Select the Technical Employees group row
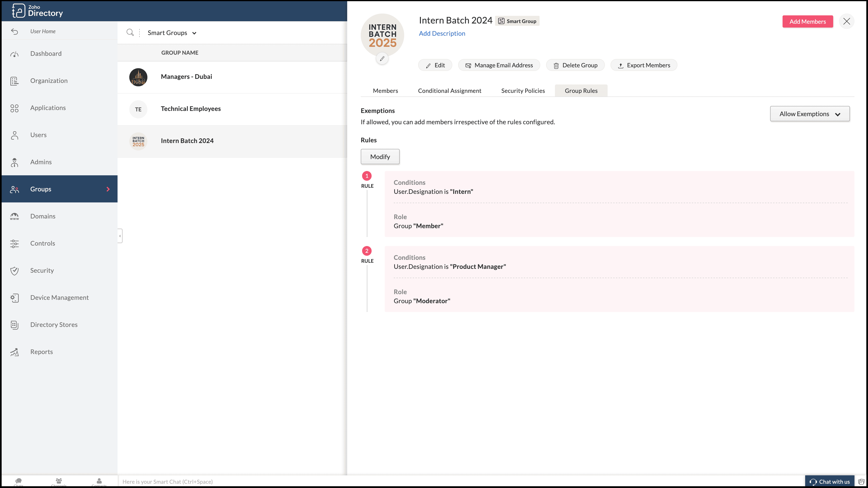 point(191,109)
